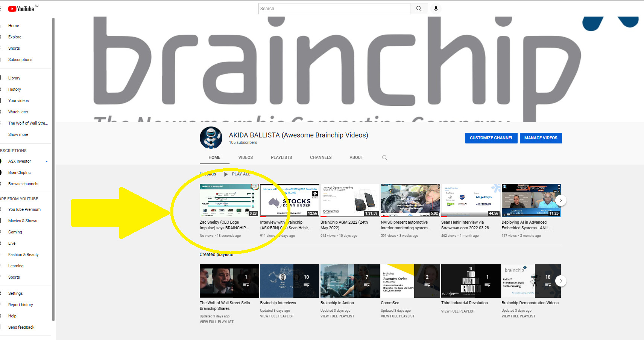
Task: Open CommSec playlist thumbnail
Action: (410, 281)
